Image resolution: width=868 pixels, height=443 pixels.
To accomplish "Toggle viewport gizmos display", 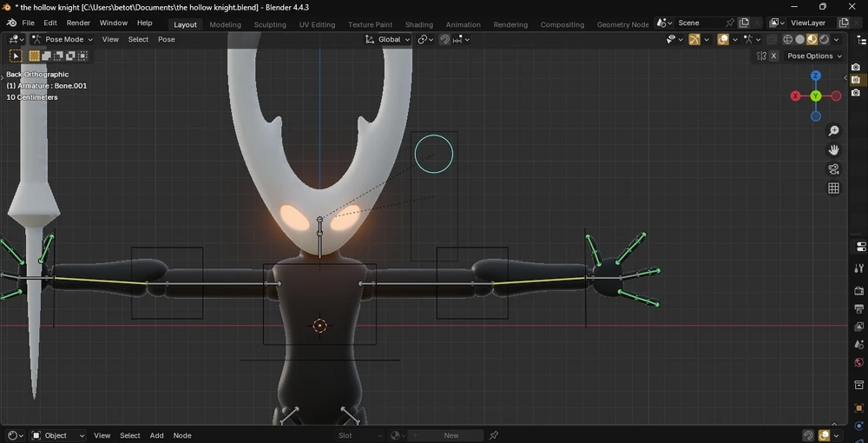I will point(694,39).
